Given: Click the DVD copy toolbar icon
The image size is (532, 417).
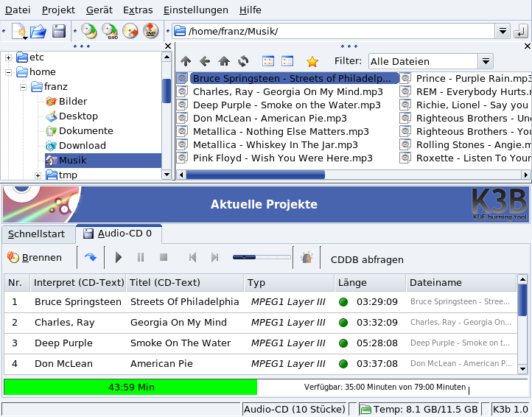Looking at the screenshot, I should [110, 31].
